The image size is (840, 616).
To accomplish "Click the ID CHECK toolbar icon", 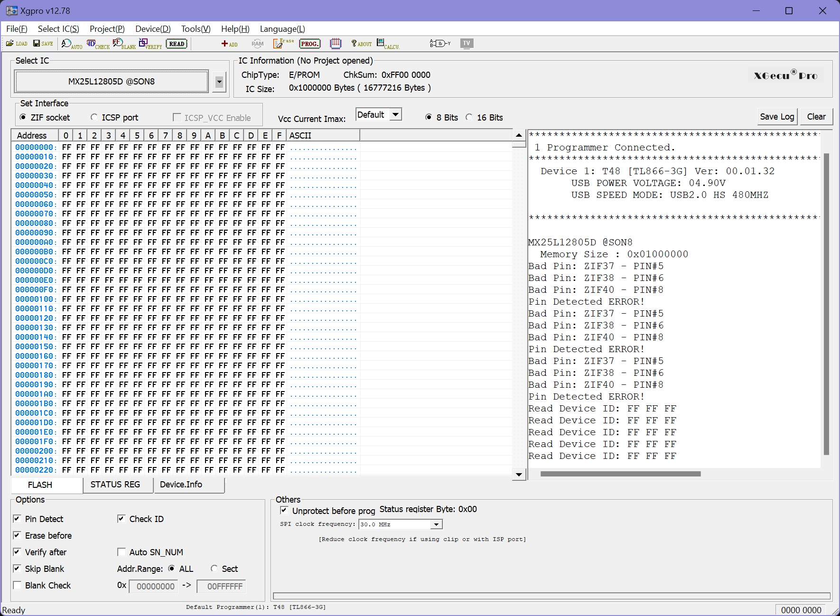I will (x=98, y=44).
